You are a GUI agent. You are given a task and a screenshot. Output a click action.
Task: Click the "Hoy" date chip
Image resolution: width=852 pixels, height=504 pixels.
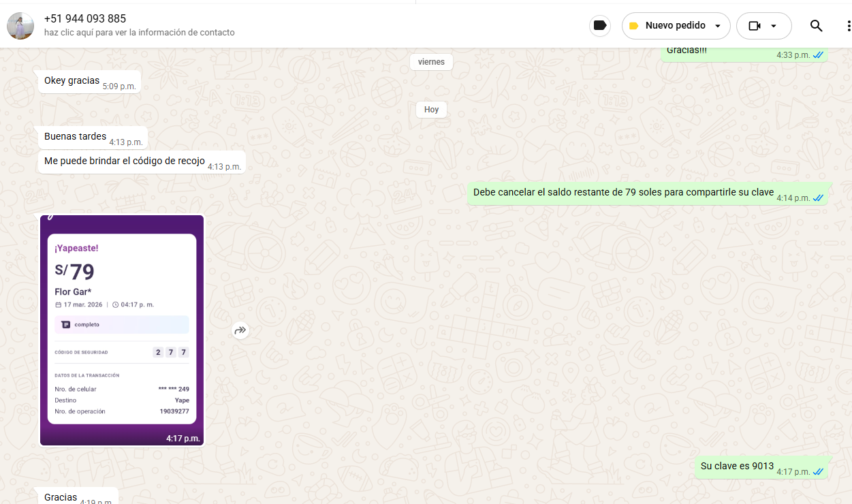point(431,110)
